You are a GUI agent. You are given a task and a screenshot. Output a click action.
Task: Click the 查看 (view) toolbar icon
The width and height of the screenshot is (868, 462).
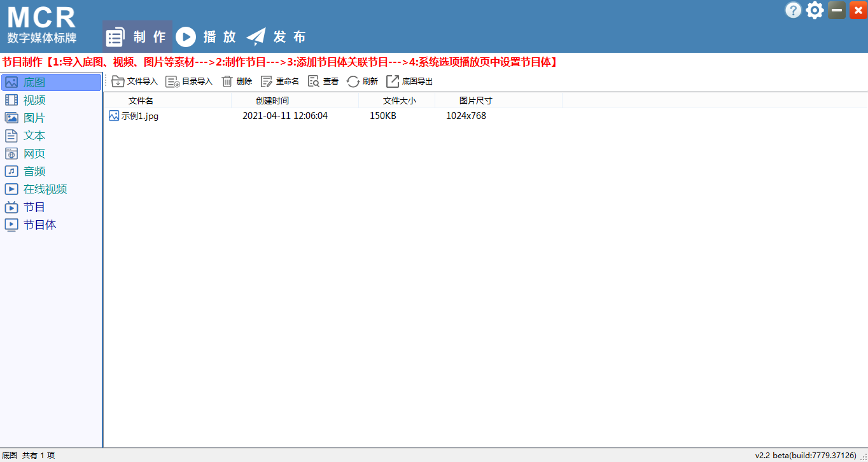(314, 81)
